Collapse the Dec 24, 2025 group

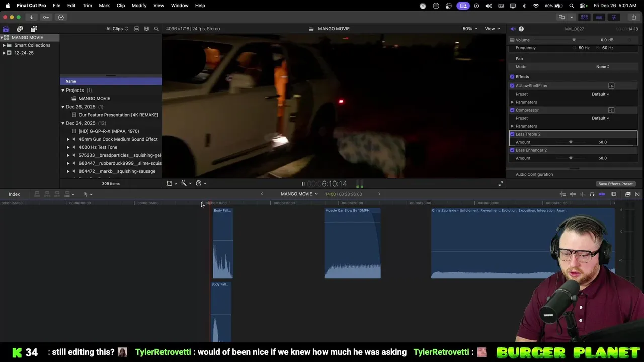coord(63,123)
